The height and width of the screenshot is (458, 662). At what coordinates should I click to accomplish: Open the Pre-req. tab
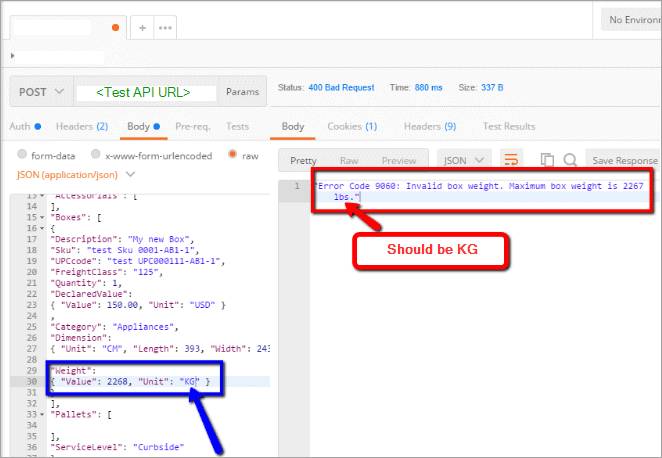pos(193,126)
